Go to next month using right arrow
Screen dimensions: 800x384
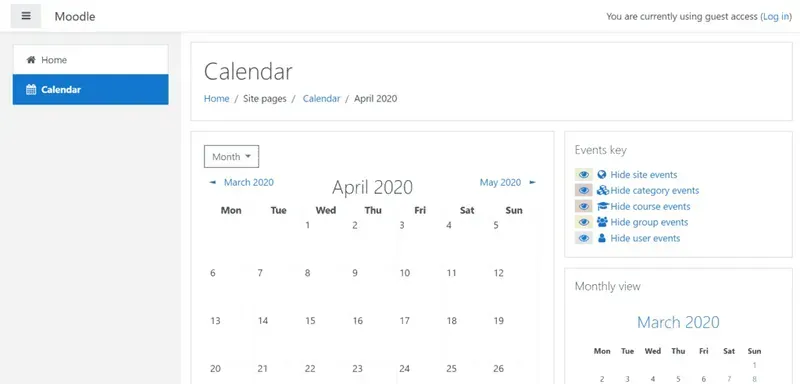pyautogui.click(x=533, y=183)
